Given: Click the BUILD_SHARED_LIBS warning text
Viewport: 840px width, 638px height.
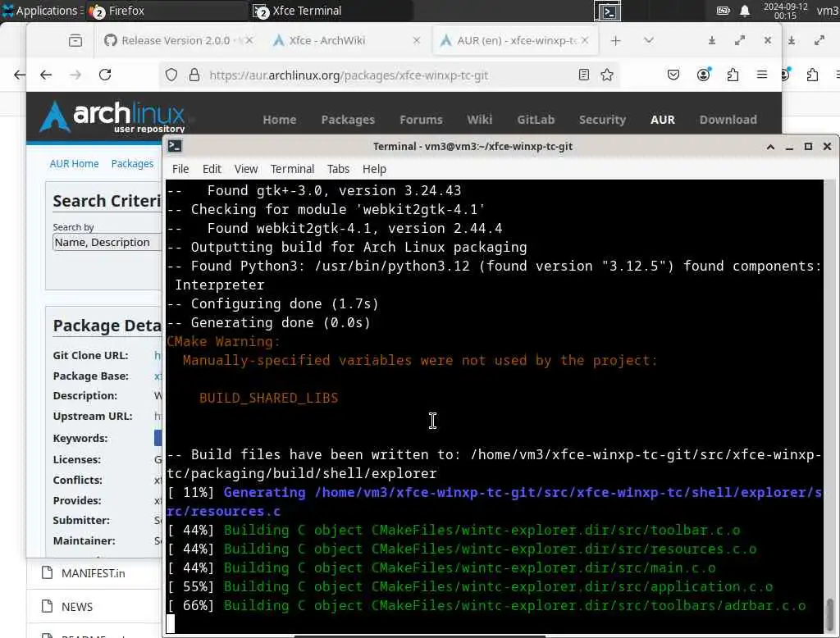Looking at the screenshot, I should (x=268, y=398).
